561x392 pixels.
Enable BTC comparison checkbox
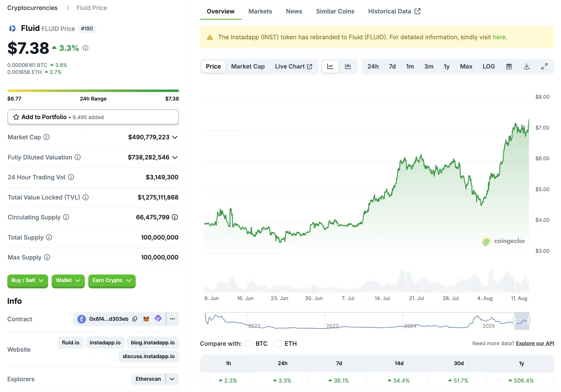[x=249, y=344]
